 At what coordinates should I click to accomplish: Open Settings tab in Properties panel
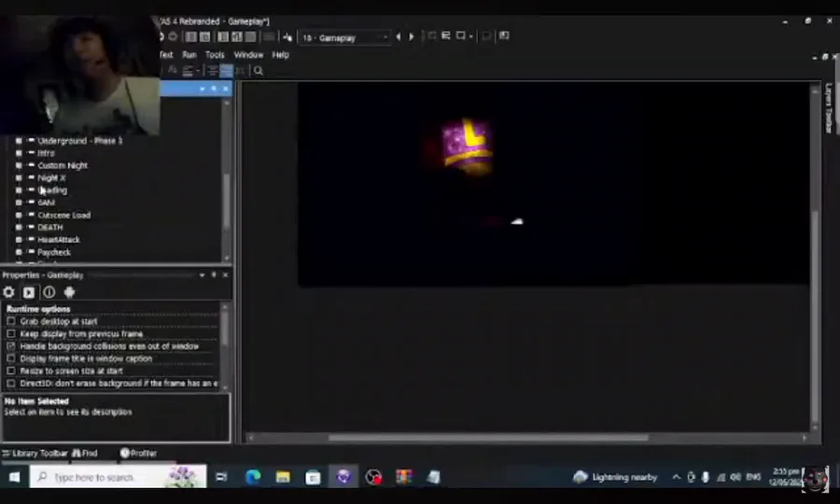pyautogui.click(x=9, y=292)
